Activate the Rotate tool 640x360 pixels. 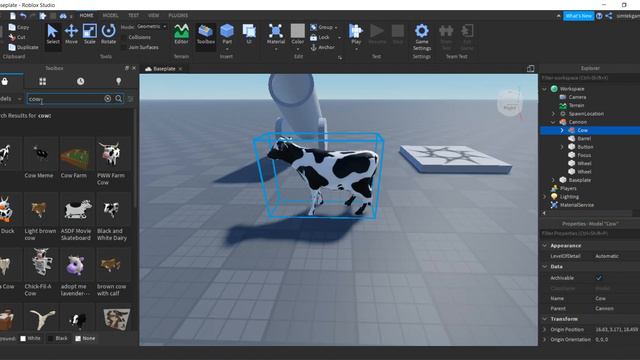point(108,35)
